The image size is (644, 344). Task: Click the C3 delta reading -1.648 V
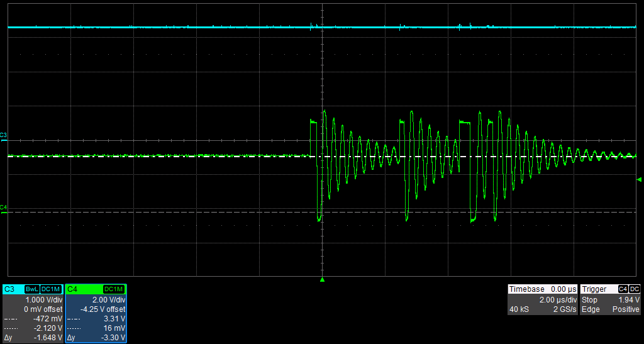[x=48, y=338]
